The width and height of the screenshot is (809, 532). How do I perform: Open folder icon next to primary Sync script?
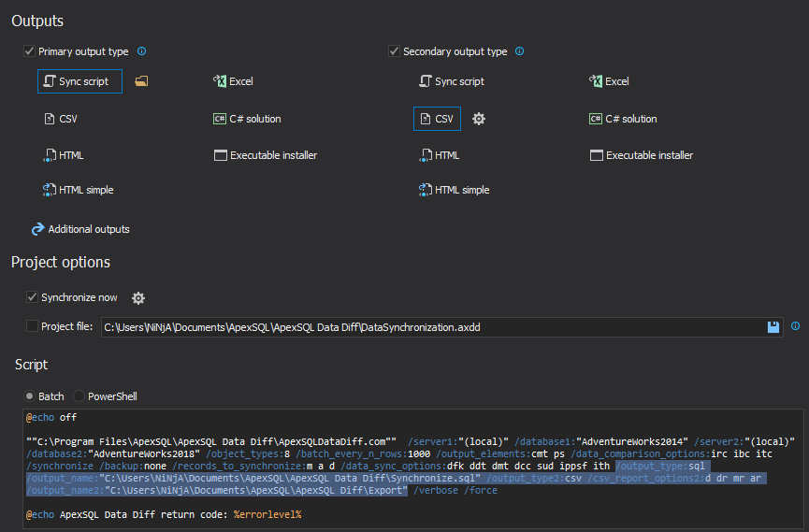tap(141, 81)
